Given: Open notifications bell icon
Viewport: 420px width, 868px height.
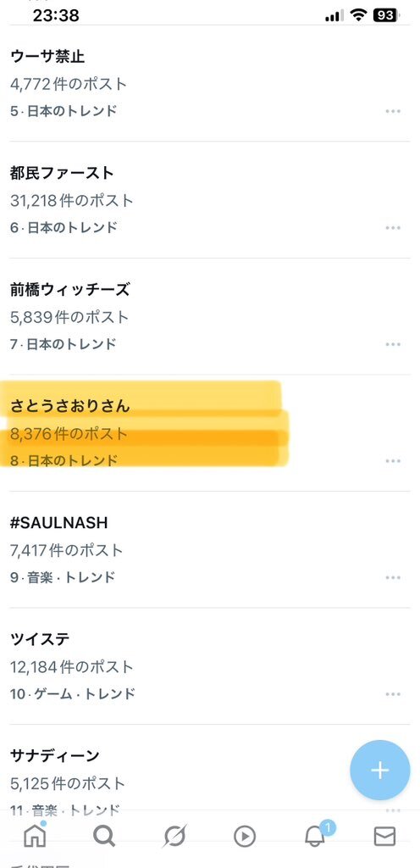Looking at the screenshot, I should coord(316,835).
